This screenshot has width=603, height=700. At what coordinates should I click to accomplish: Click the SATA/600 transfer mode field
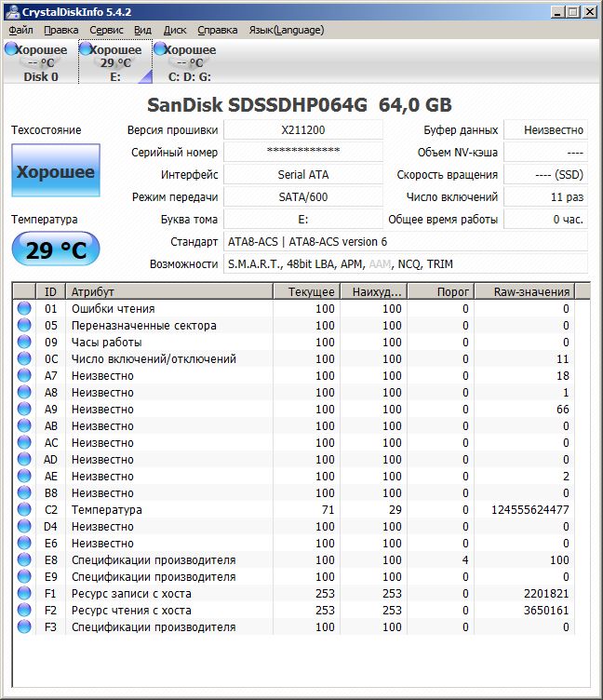[303, 197]
